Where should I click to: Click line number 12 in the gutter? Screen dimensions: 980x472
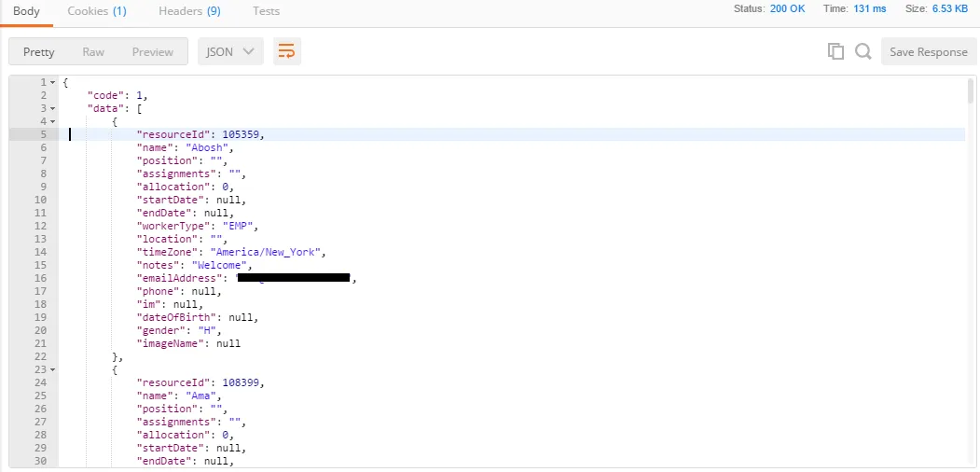(41, 226)
